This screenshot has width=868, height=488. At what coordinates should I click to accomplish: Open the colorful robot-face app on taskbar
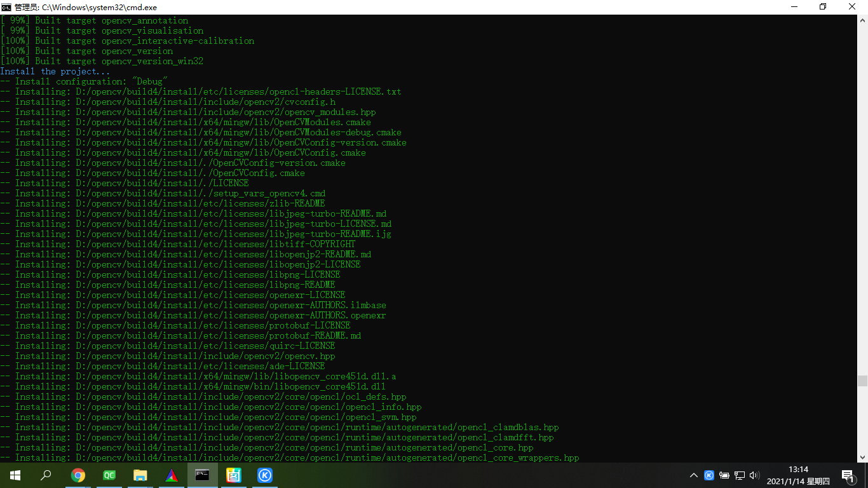234,475
